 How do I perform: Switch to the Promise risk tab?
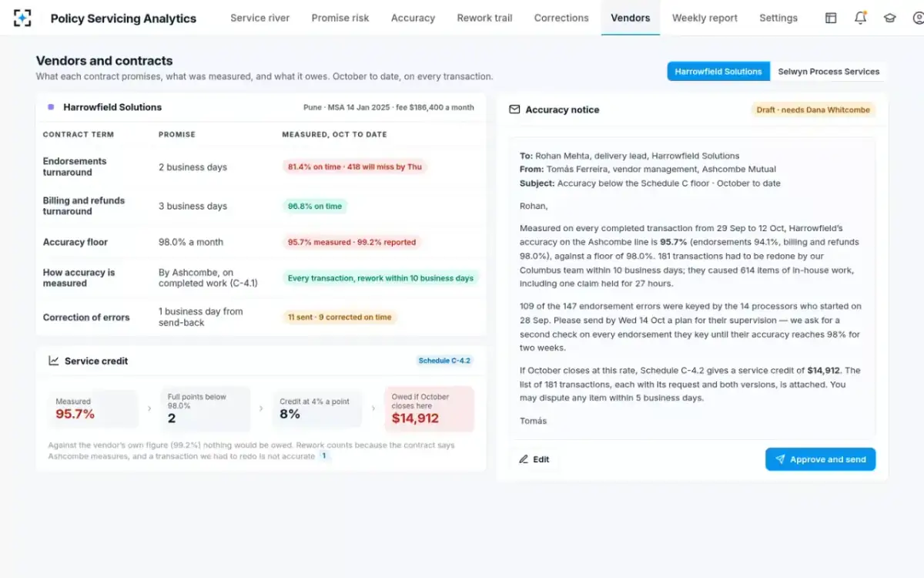340,18
